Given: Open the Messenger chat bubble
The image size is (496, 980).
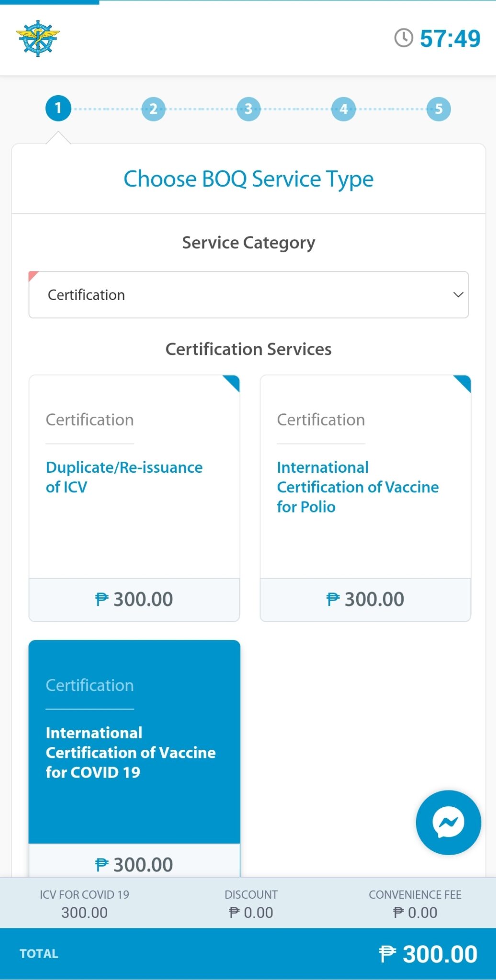Looking at the screenshot, I should coord(448,822).
